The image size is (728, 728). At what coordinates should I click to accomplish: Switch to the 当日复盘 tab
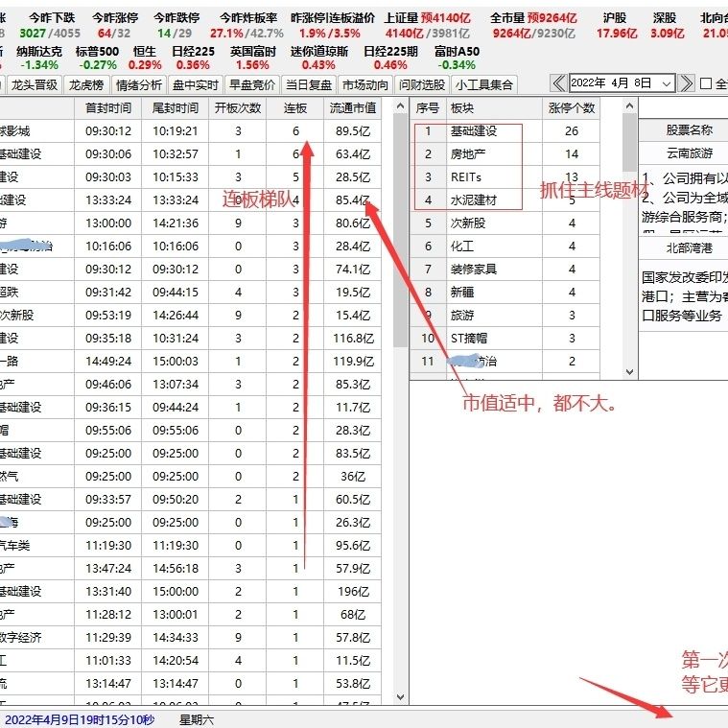pos(310,84)
